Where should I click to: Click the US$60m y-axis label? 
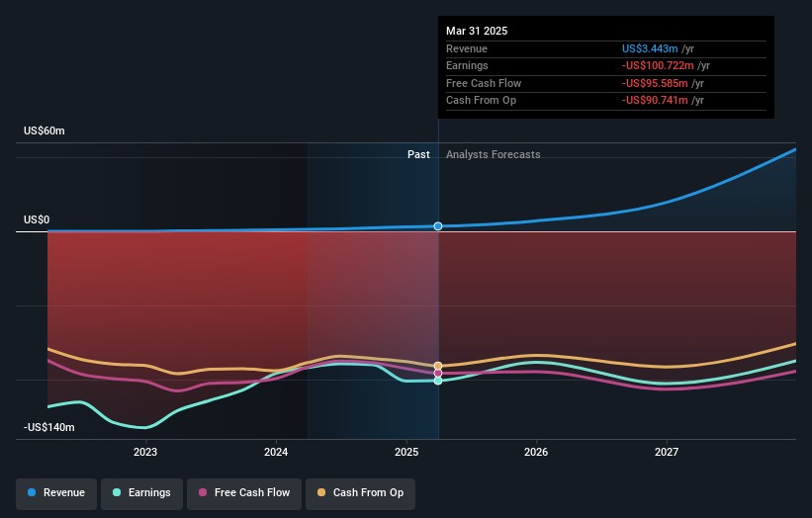[45, 131]
